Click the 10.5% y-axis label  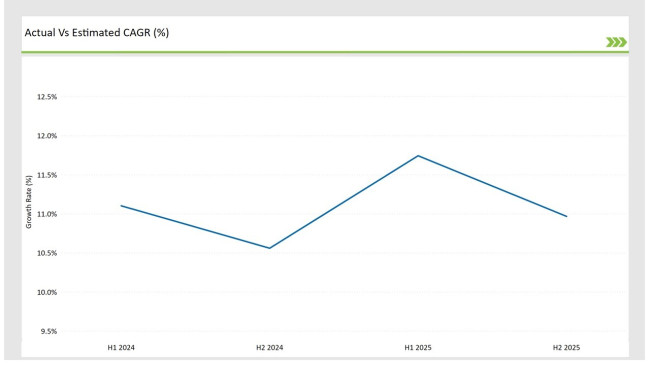[47, 253]
